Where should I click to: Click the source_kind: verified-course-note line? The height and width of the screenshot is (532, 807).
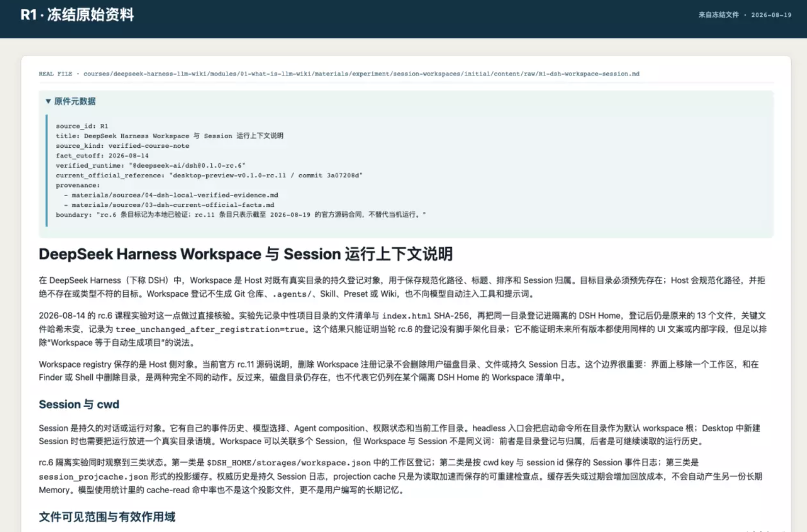[122, 146]
